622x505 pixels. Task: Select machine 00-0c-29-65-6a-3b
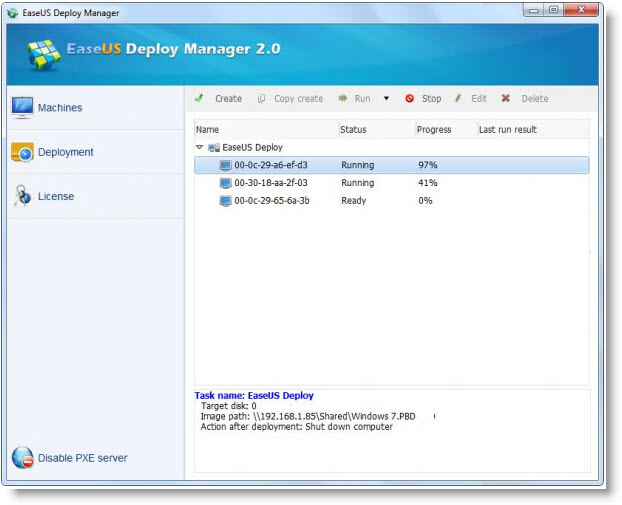click(392, 201)
